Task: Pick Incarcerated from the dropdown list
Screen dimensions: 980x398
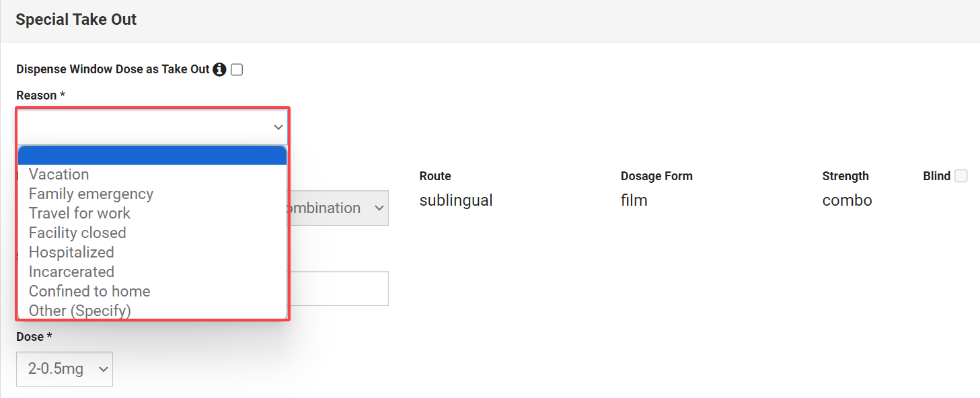Action: pyautogui.click(x=71, y=272)
